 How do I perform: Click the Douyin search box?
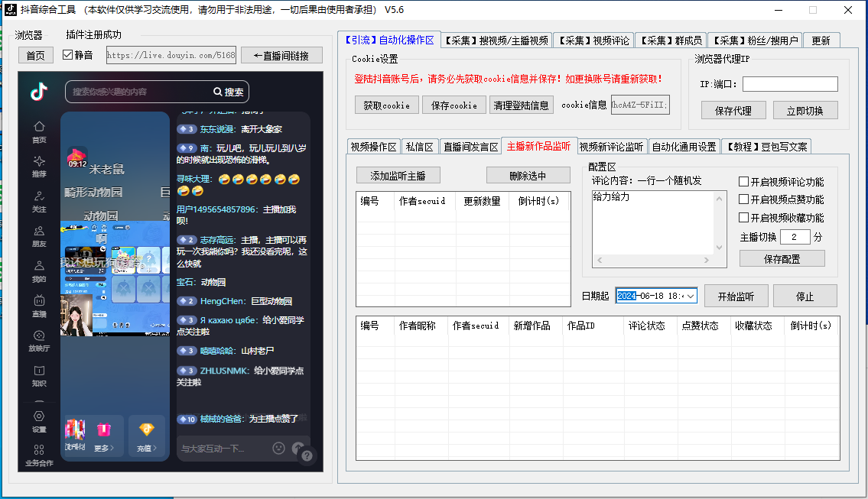(x=138, y=92)
